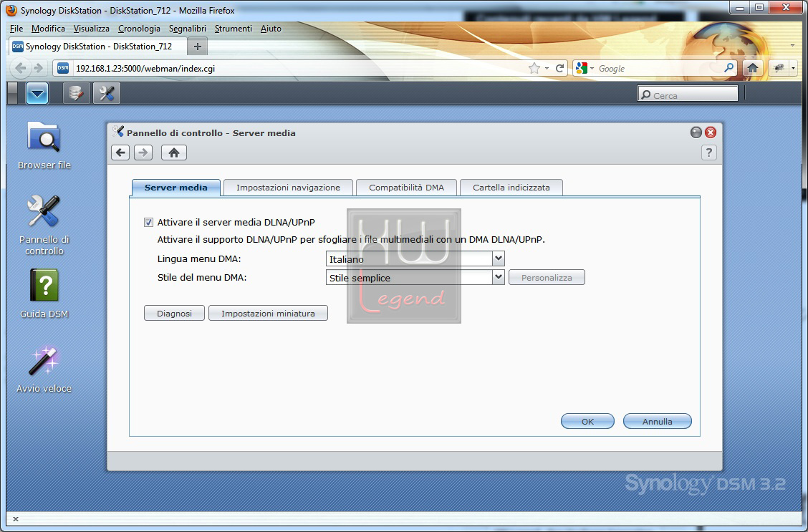This screenshot has height=532, width=808.
Task: Expand Lingua menu DMA dropdown
Action: click(x=499, y=258)
